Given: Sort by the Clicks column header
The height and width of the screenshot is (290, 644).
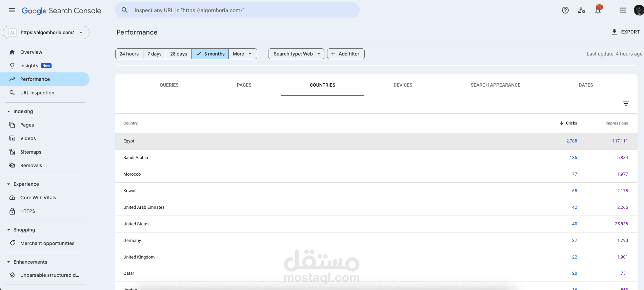Looking at the screenshot, I should pos(571,123).
